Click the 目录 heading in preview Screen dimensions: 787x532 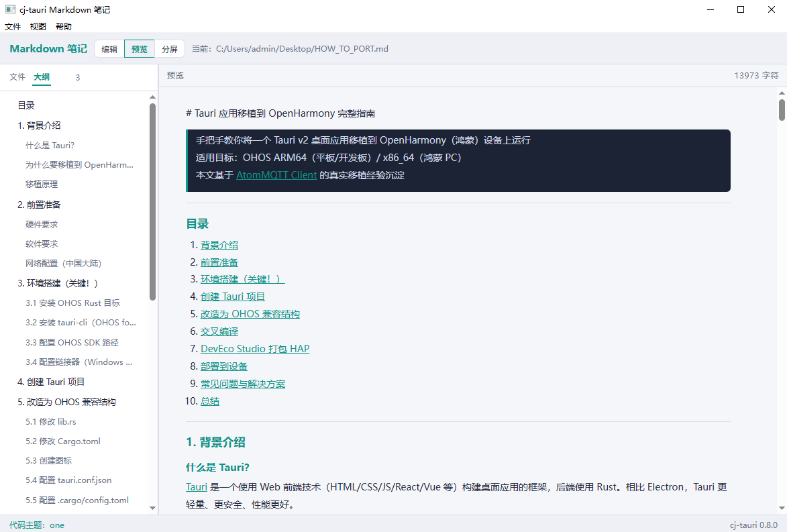(197, 224)
